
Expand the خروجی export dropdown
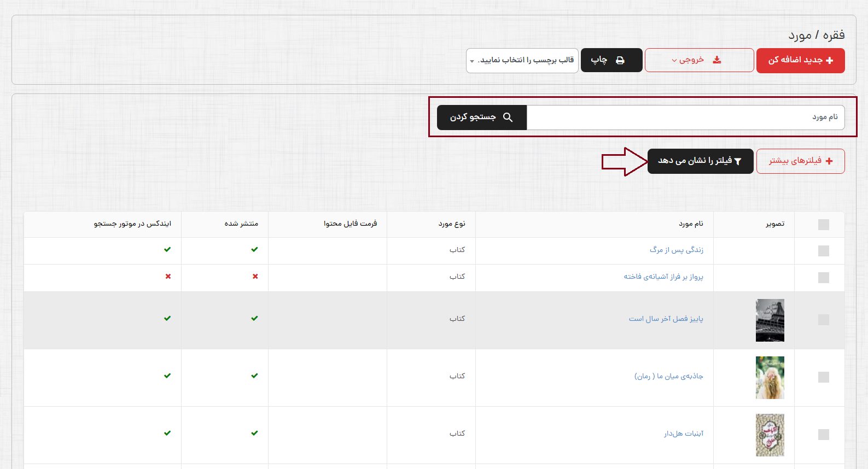pyautogui.click(x=688, y=60)
